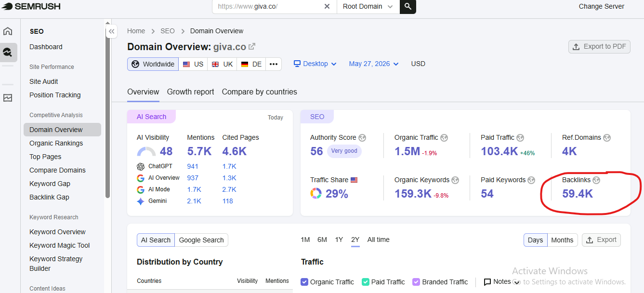
Task: Click the AI Visibility gauge icon
Action: (146, 152)
